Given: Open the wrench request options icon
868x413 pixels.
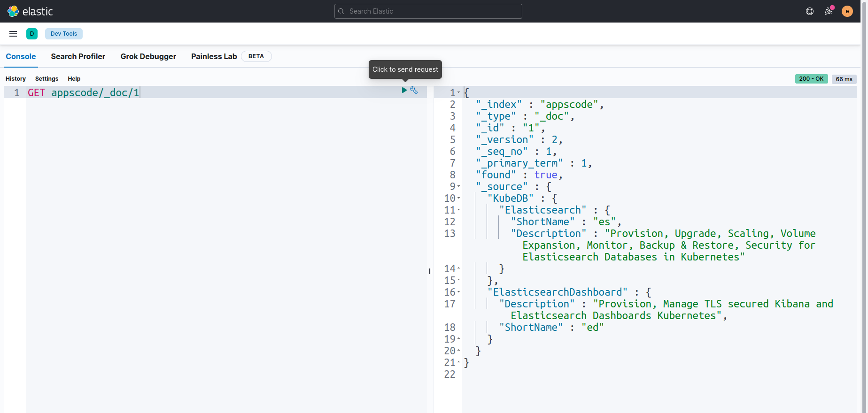Looking at the screenshot, I should (x=414, y=90).
